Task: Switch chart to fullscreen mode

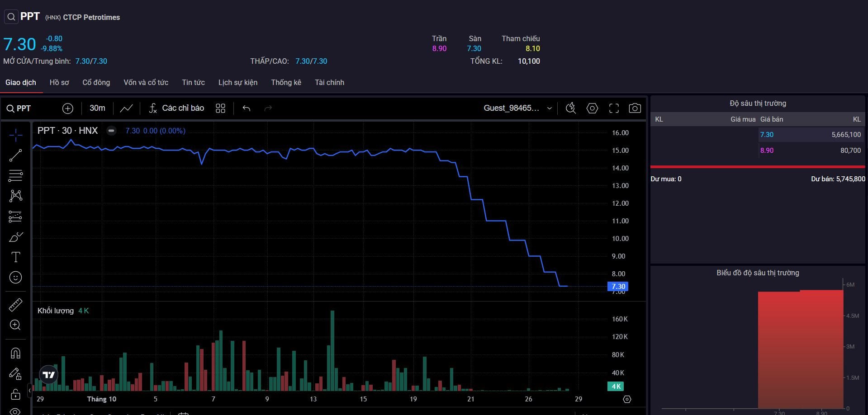Action: [x=614, y=108]
